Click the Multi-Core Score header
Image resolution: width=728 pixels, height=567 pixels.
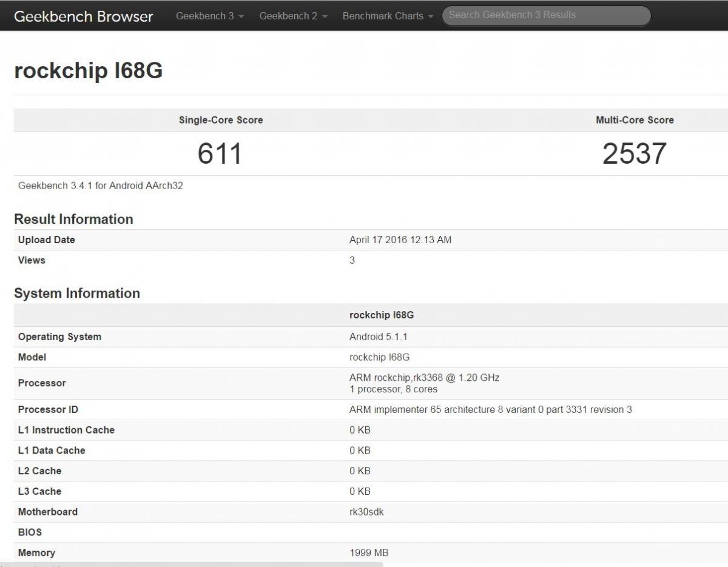[635, 120]
